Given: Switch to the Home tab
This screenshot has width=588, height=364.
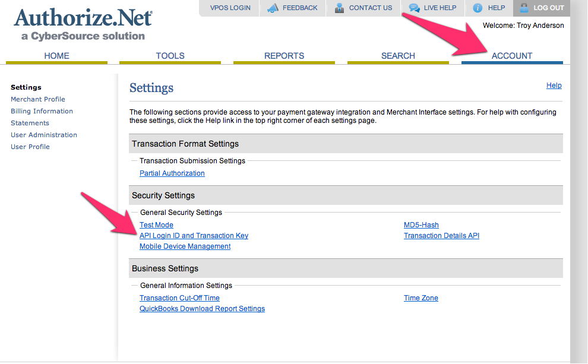Looking at the screenshot, I should click(x=56, y=56).
